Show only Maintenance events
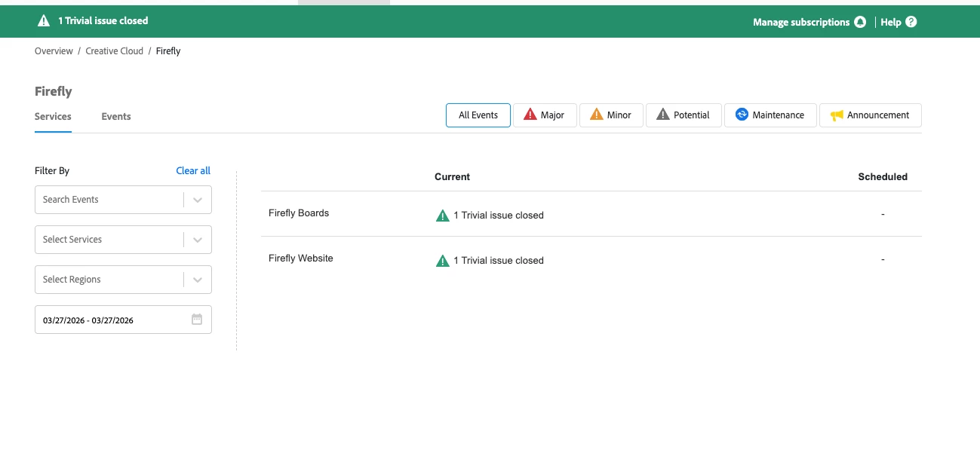Viewport: 980px width, 465px height. 770,115
